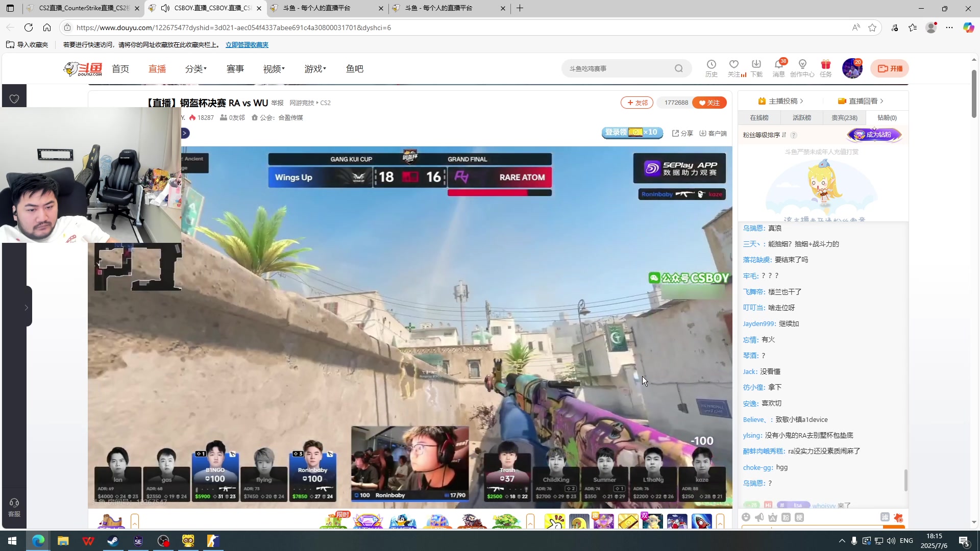Screen dimensions: 980x551
Task: Expand the left sidebar arrow handle
Action: (26, 307)
